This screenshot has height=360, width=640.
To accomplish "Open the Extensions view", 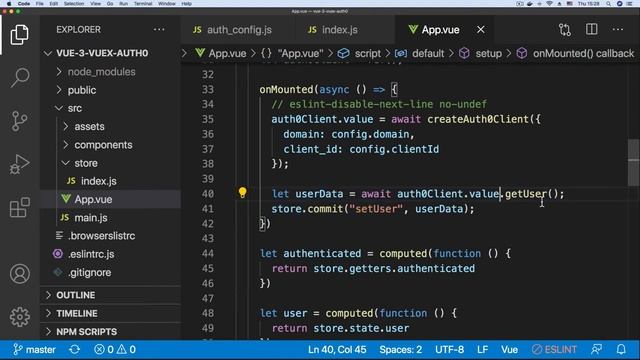I will pos(19,207).
